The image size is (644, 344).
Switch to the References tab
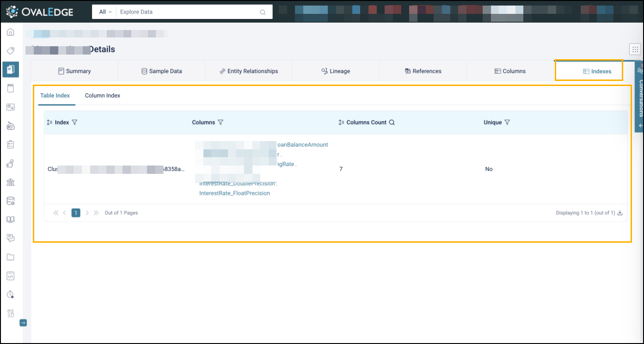(x=423, y=71)
